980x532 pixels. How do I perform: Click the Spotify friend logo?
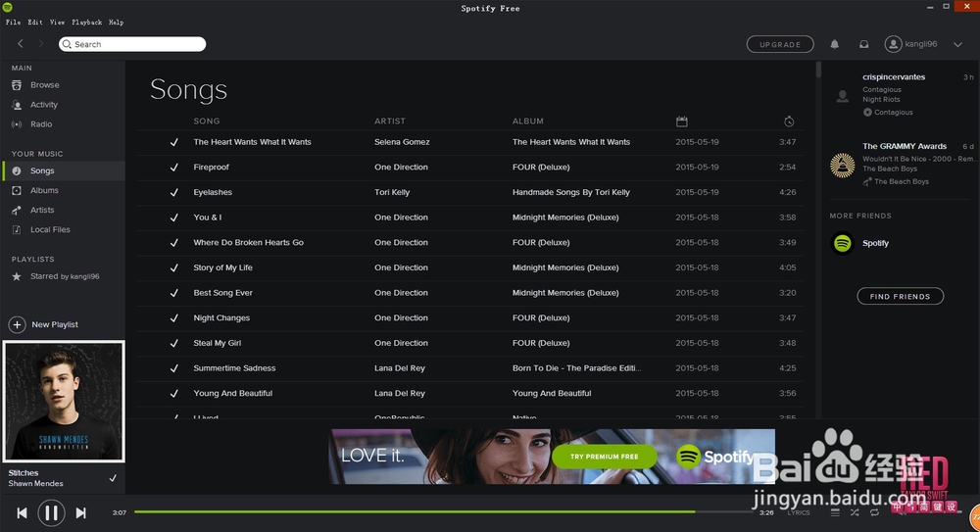pos(843,243)
